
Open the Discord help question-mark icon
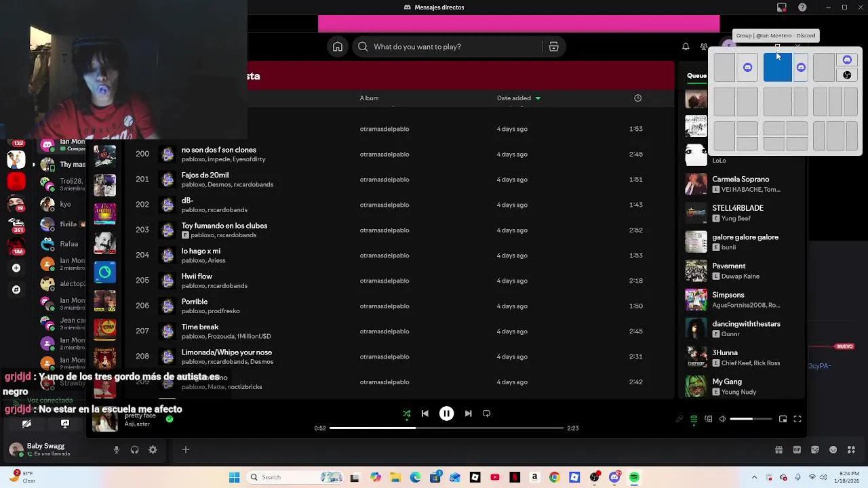click(x=802, y=7)
